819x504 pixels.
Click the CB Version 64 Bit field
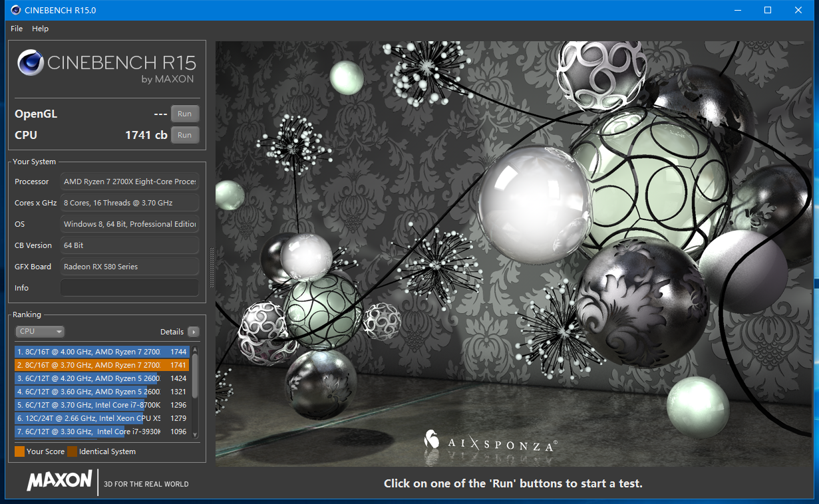[x=130, y=245]
